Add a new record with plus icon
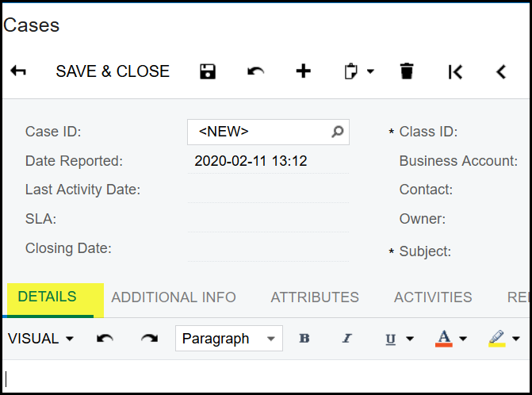The image size is (532, 395). pyautogui.click(x=303, y=71)
